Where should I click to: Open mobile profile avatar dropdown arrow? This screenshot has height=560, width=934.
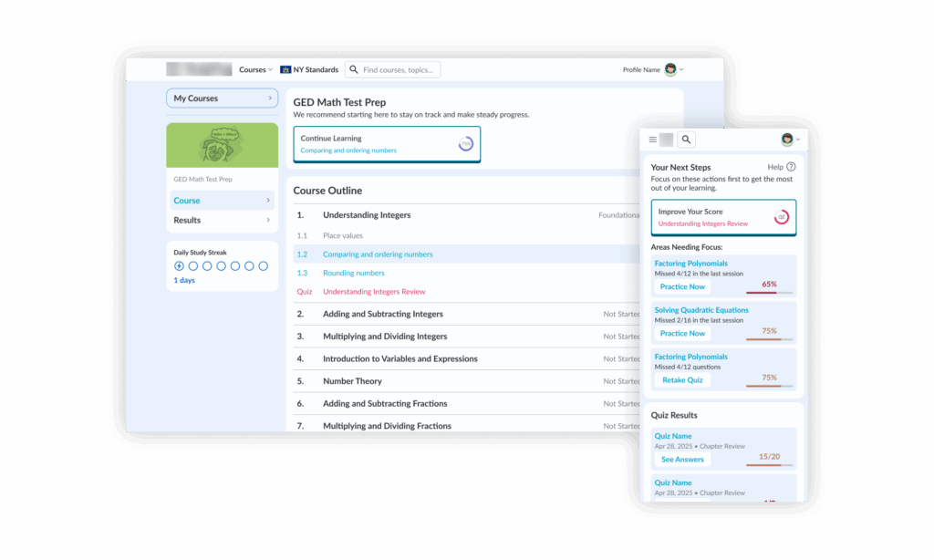799,140
